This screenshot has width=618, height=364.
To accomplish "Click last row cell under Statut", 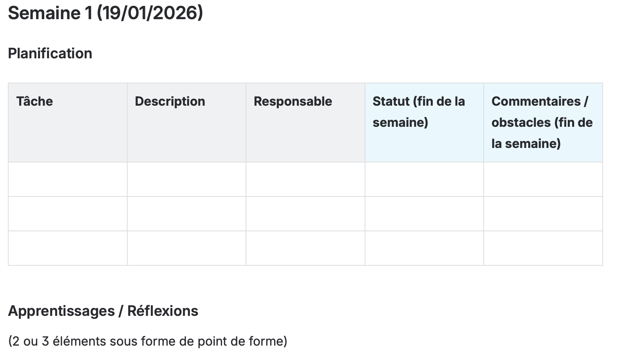I will (x=424, y=248).
